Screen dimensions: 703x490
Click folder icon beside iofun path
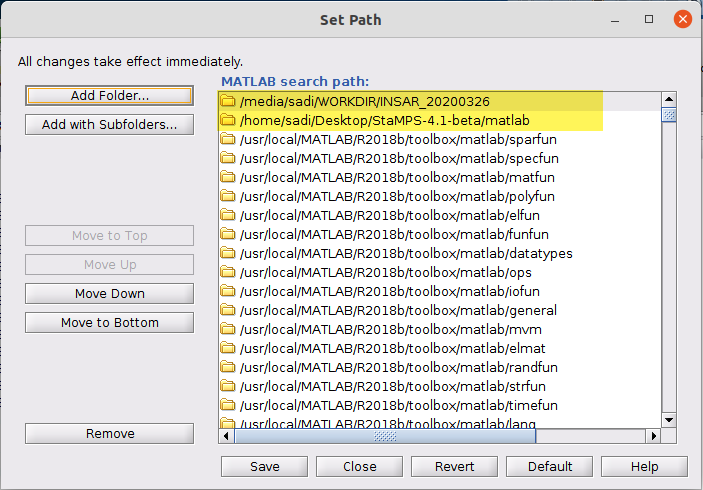[x=228, y=291]
